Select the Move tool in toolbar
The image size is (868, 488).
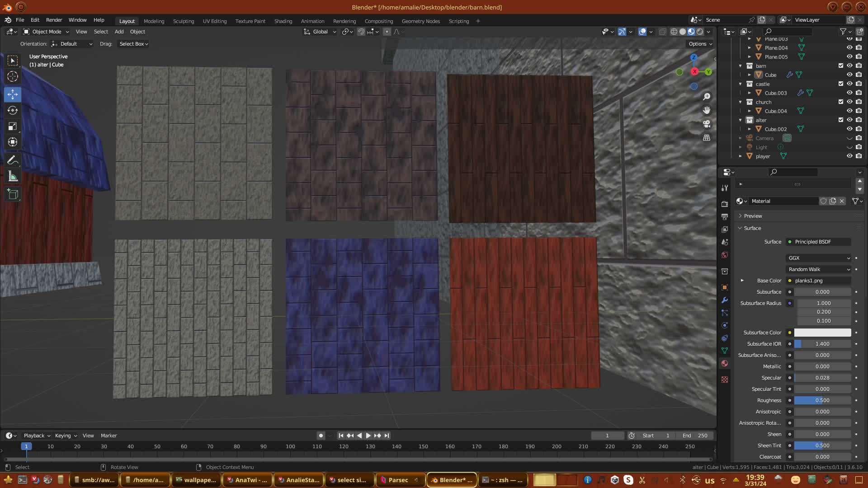[x=13, y=94]
